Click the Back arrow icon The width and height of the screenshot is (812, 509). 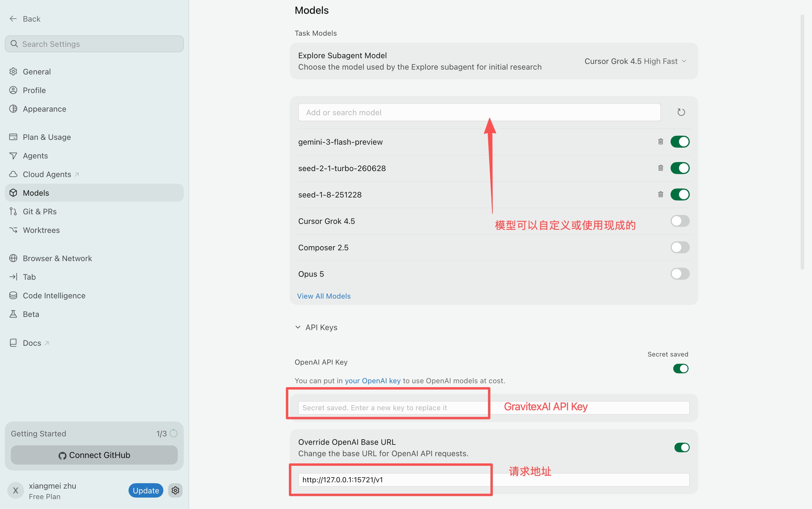point(13,19)
